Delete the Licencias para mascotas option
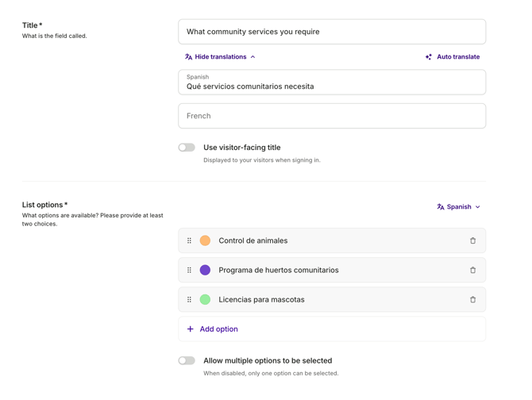The width and height of the screenshot is (532, 400). (x=472, y=300)
